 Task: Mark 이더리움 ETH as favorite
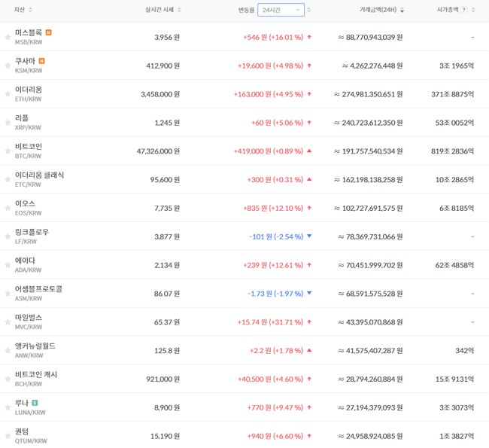pyautogui.click(x=8, y=94)
